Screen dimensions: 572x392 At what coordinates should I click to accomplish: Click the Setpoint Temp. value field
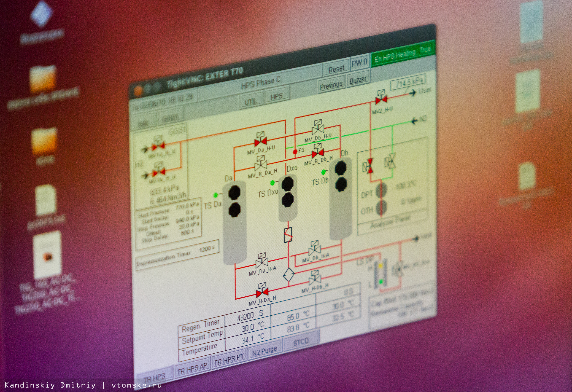[x=248, y=328]
